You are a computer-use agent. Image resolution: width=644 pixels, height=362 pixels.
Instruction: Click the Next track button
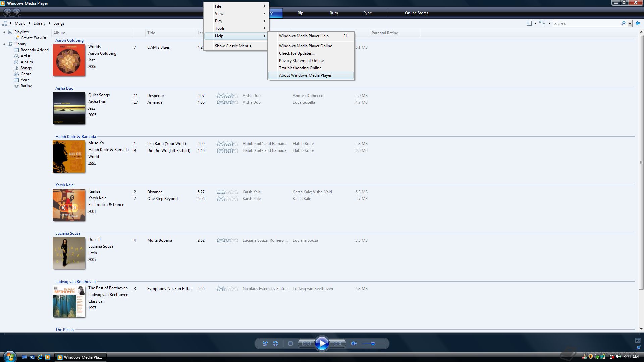(337, 343)
